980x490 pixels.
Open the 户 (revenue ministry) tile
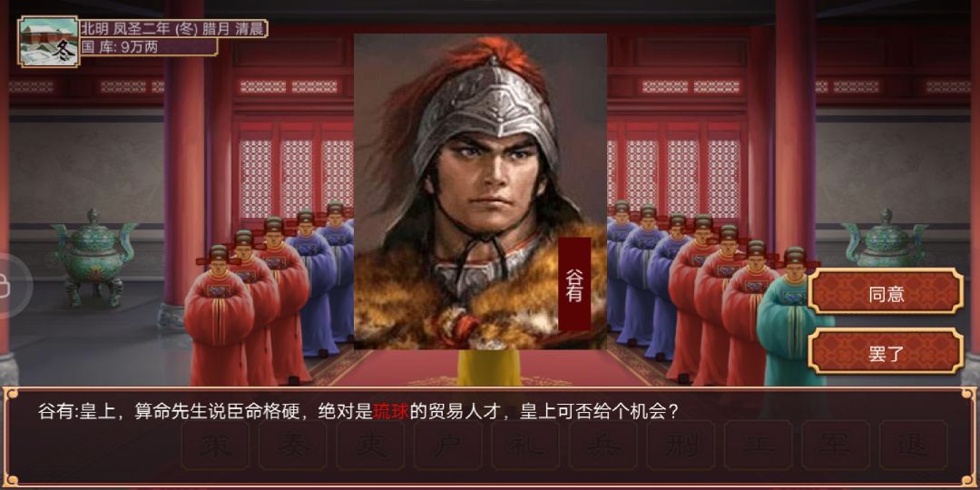point(448,445)
